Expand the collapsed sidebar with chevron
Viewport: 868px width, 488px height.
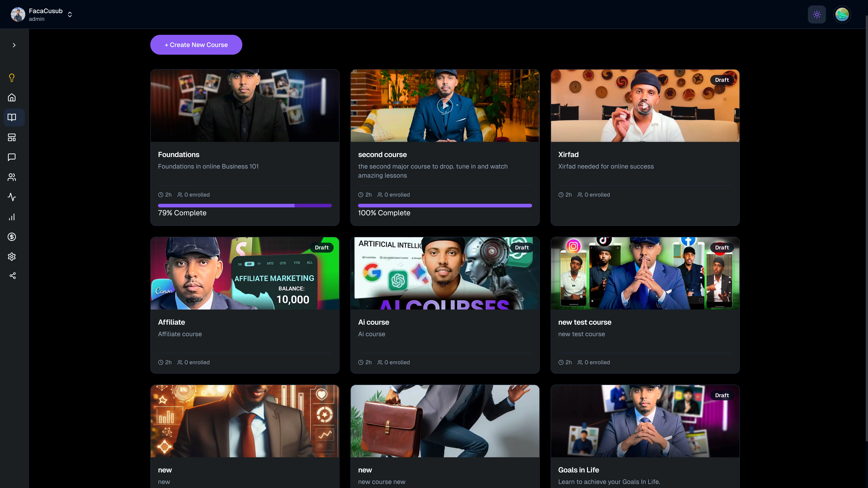click(14, 45)
